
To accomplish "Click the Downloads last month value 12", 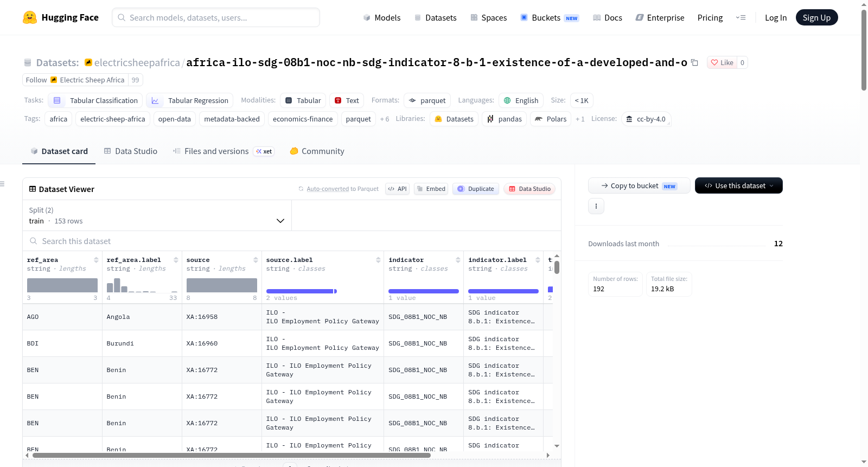I will point(778,244).
